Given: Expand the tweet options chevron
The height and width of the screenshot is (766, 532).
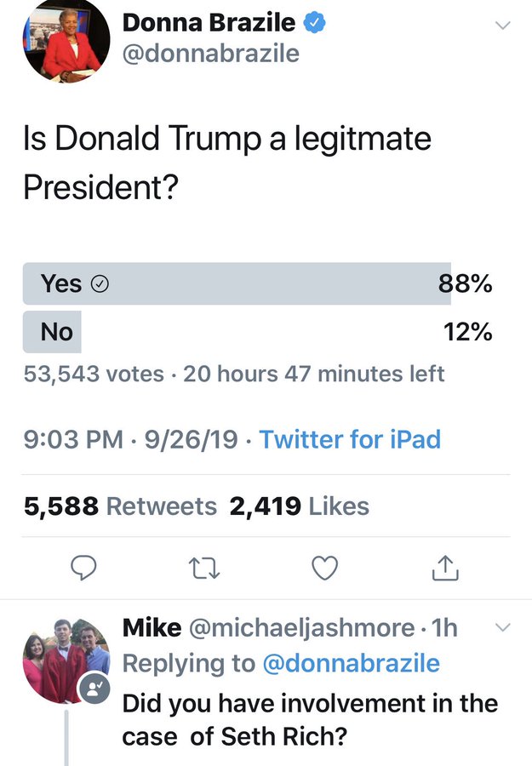Looking at the screenshot, I should (x=503, y=26).
